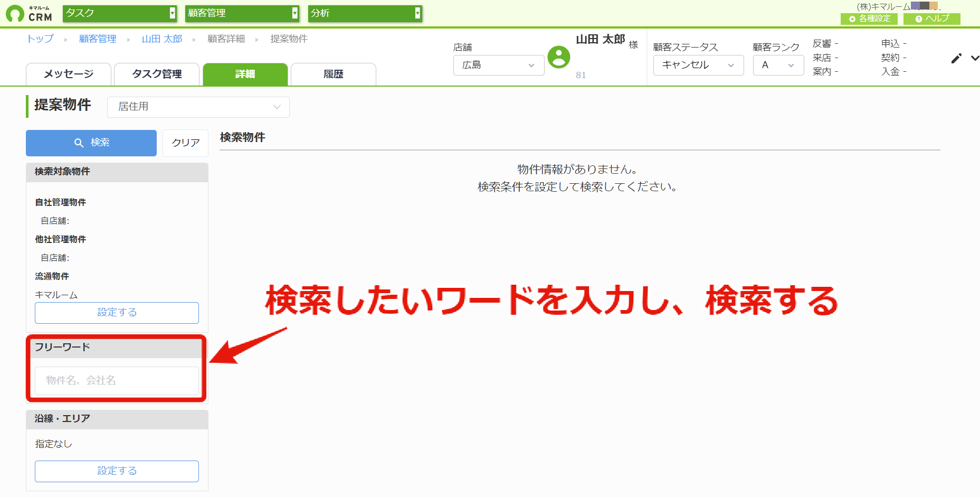Switch to the 履歴 tab
Viewport: 980px width, 497px height.
334,74
